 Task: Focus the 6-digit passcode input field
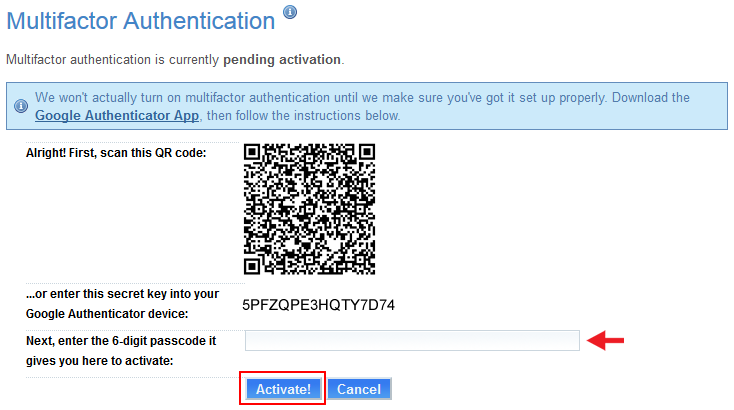[x=412, y=340]
